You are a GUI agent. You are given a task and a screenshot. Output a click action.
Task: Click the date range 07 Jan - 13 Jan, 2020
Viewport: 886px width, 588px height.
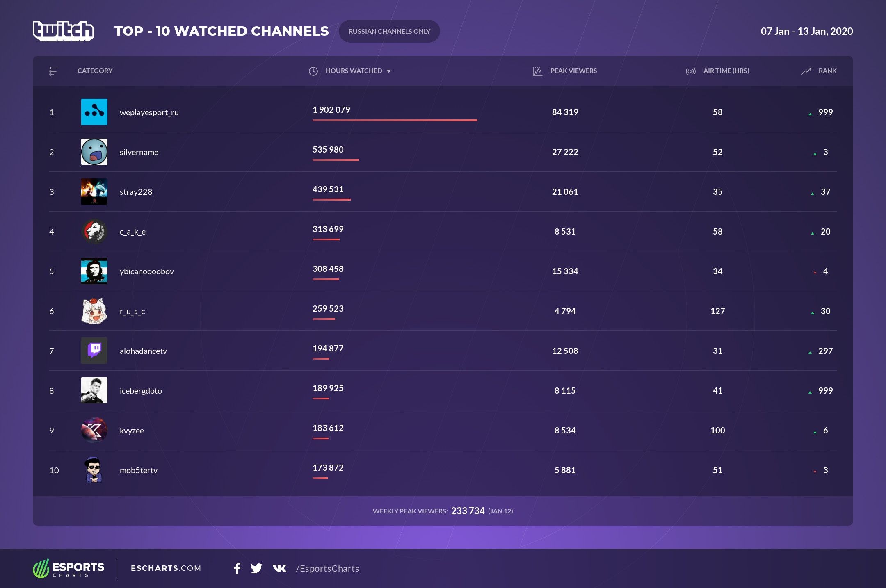click(x=807, y=31)
